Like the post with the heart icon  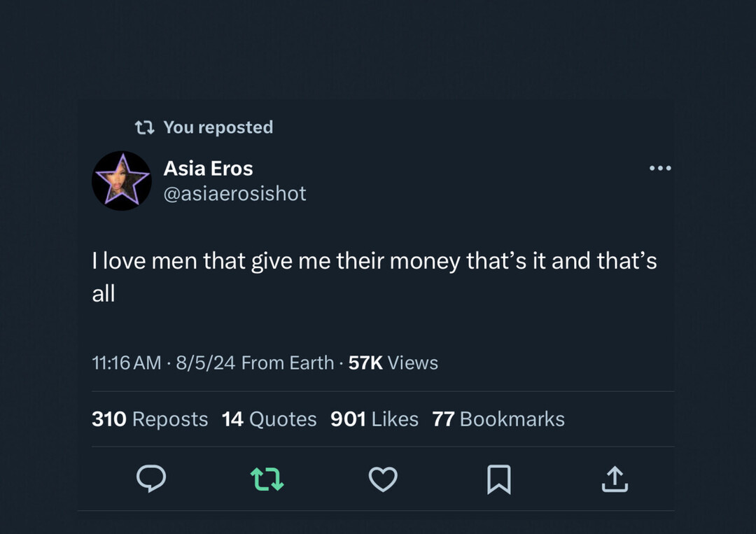[x=383, y=479]
